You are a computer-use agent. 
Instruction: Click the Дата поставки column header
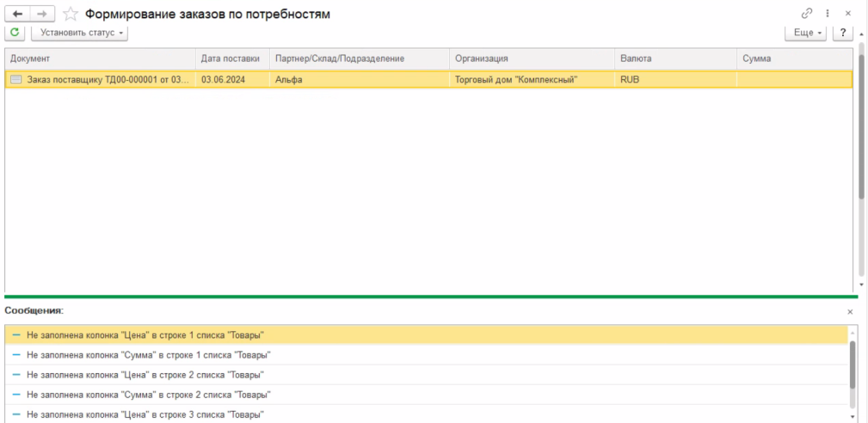point(231,58)
